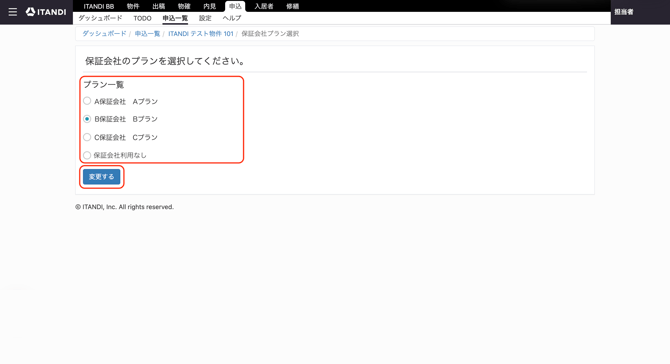
Task: Go to the 内見 tab
Action: (209, 6)
